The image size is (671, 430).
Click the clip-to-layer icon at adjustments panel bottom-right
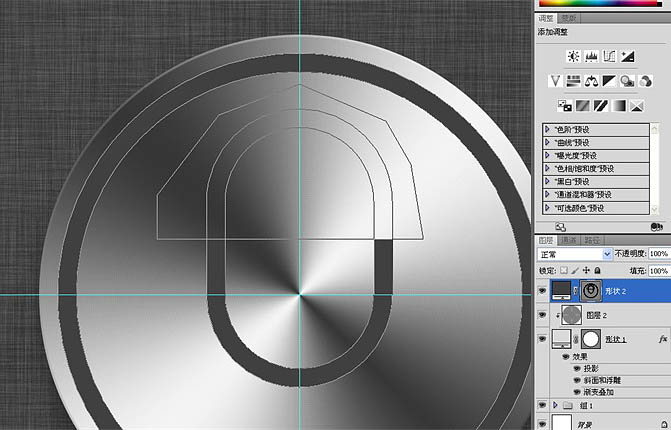(656, 227)
